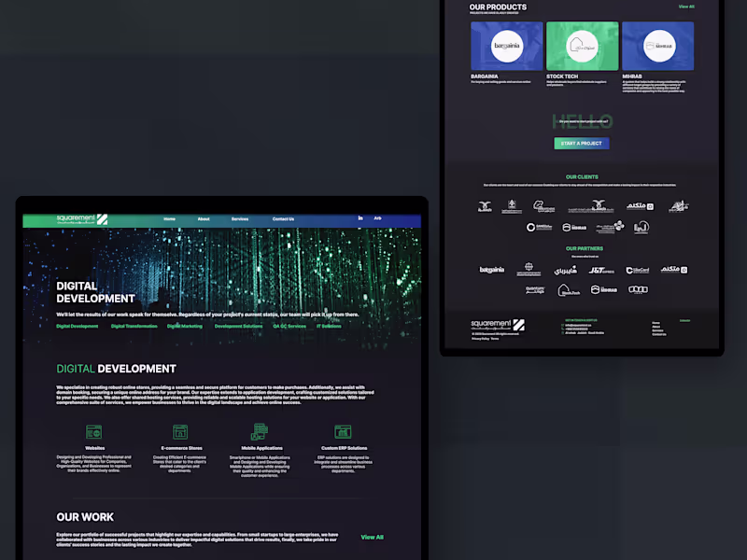The width and height of the screenshot is (747, 560).
Task: Click View All in Our Work
Action: 372,538
